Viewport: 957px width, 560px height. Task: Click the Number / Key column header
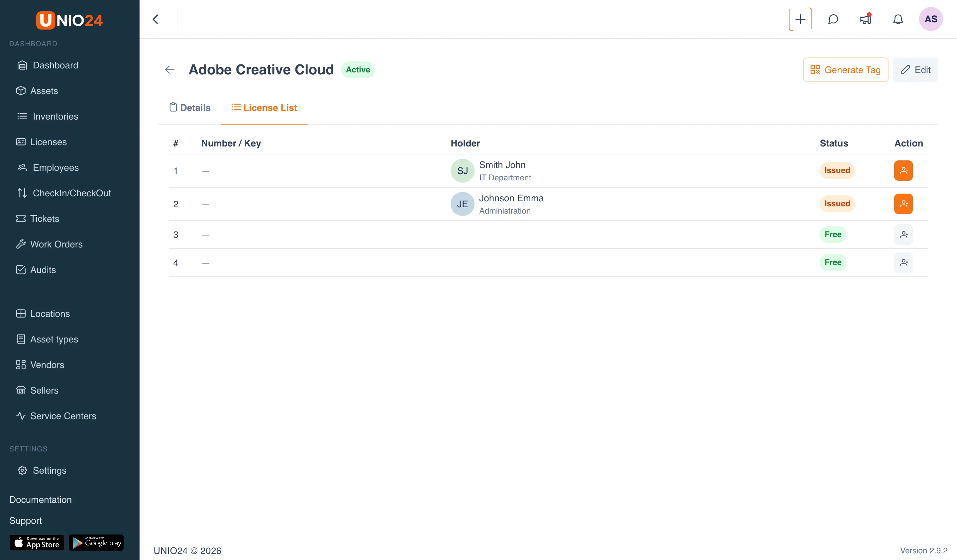point(231,143)
